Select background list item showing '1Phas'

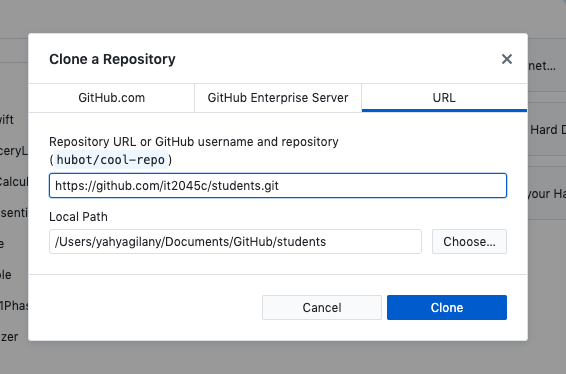[14, 306]
